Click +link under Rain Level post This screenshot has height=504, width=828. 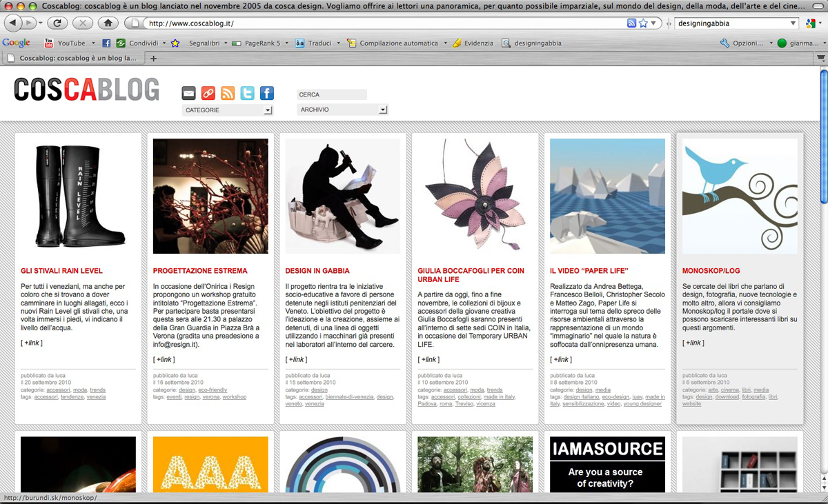tap(32, 343)
